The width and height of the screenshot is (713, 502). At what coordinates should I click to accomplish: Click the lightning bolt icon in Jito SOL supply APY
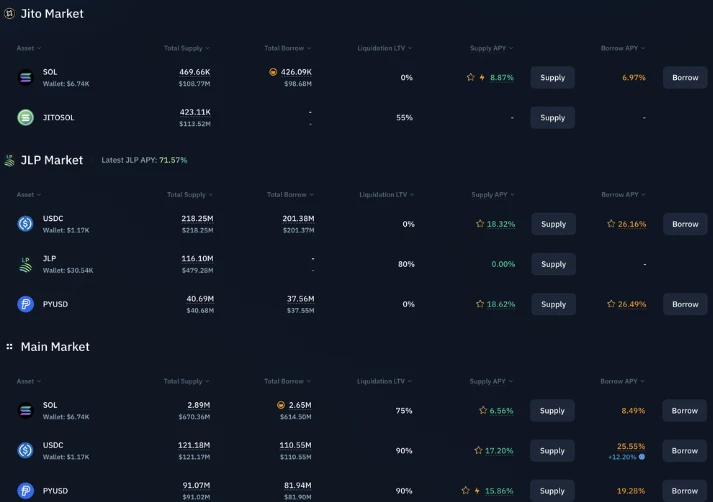[x=482, y=77]
